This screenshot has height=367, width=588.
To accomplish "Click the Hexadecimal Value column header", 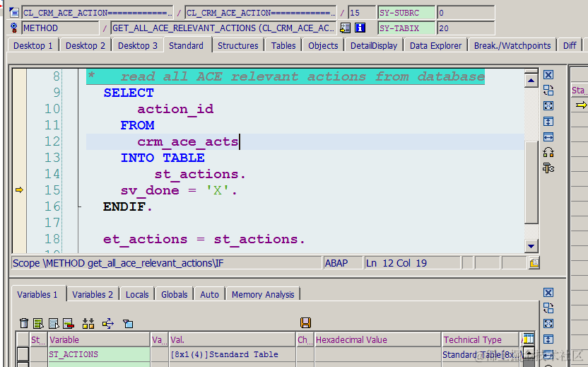I will coord(378,340).
